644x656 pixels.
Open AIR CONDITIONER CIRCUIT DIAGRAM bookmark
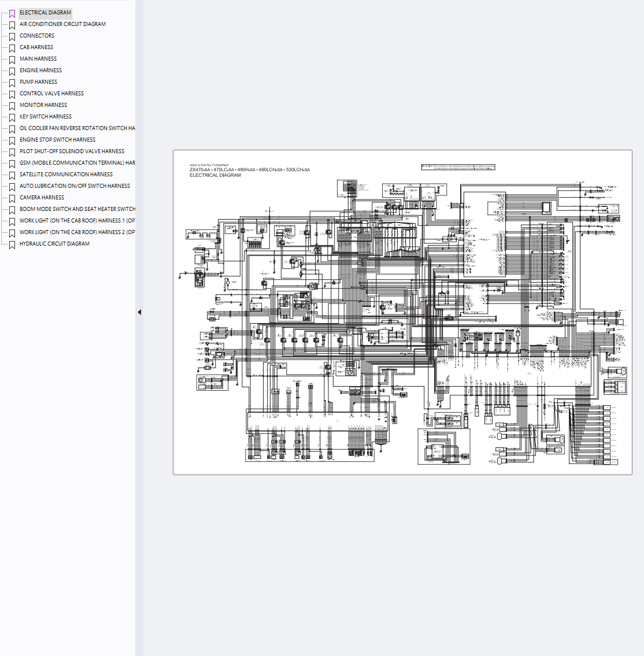coord(62,24)
